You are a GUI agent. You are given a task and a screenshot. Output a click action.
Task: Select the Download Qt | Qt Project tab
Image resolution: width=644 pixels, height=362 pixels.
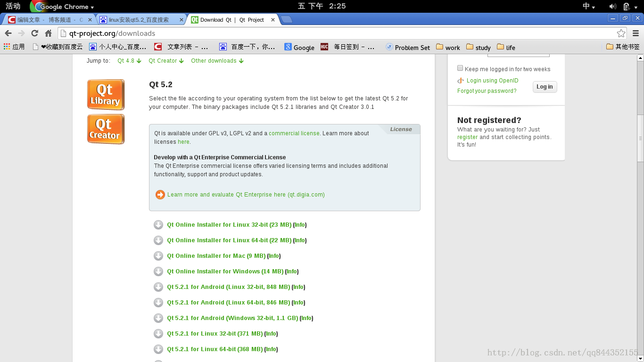point(233,20)
